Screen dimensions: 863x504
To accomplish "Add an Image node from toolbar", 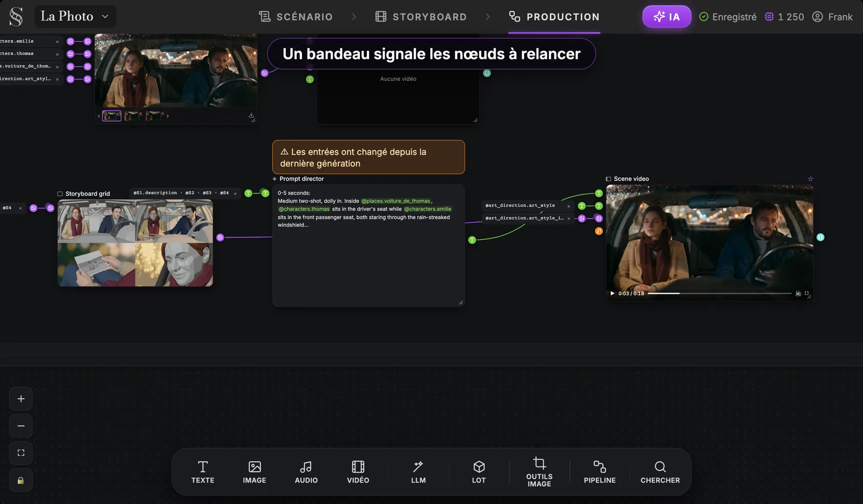I will pos(255,472).
